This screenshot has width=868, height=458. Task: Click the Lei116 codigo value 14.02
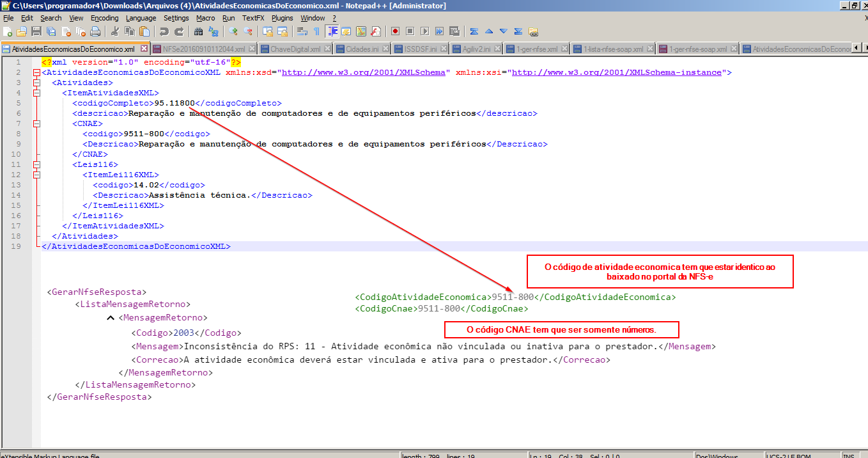(146, 186)
